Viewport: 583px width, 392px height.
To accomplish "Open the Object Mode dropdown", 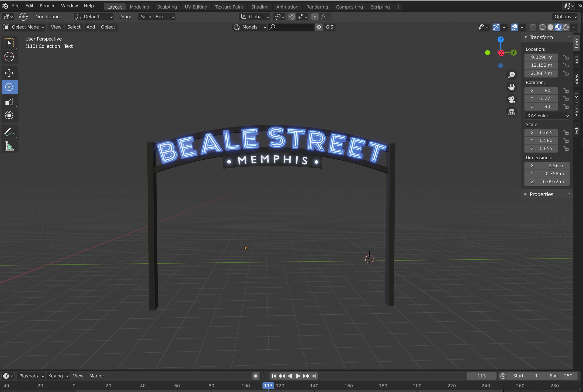I will (x=24, y=27).
